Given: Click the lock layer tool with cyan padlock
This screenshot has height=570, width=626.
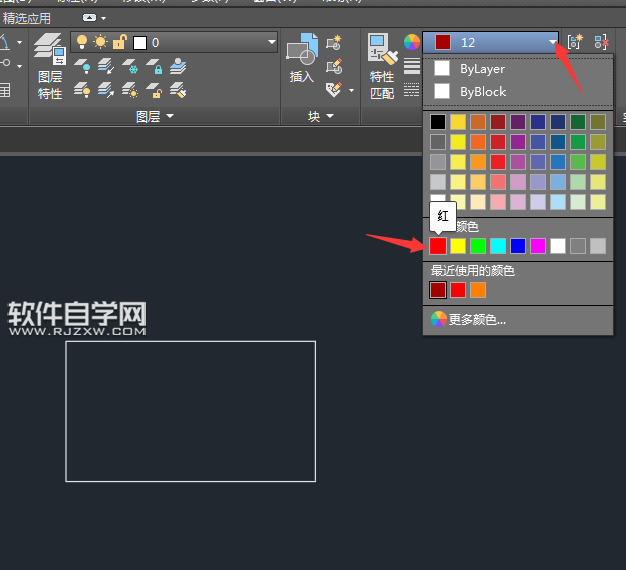Looking at the screenshot, I should pos(154,66).
